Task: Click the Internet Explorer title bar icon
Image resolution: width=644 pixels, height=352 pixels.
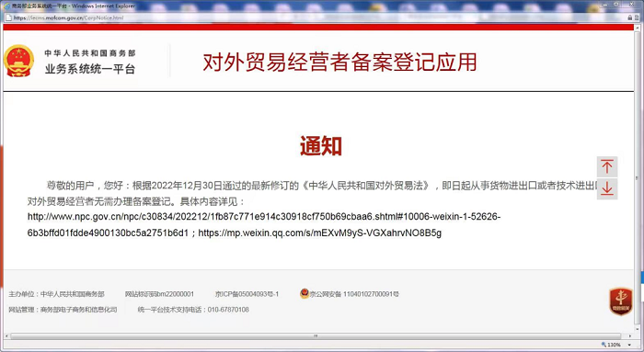Action: (7, 6)
